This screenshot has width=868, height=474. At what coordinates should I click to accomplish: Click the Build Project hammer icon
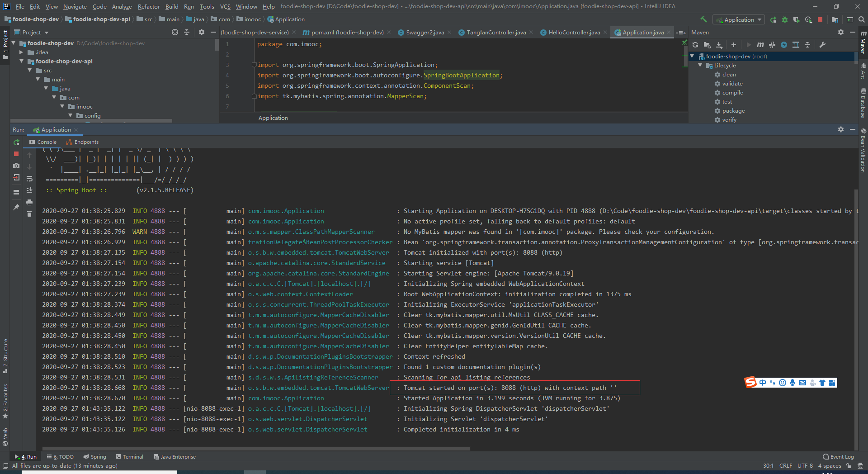703,19
